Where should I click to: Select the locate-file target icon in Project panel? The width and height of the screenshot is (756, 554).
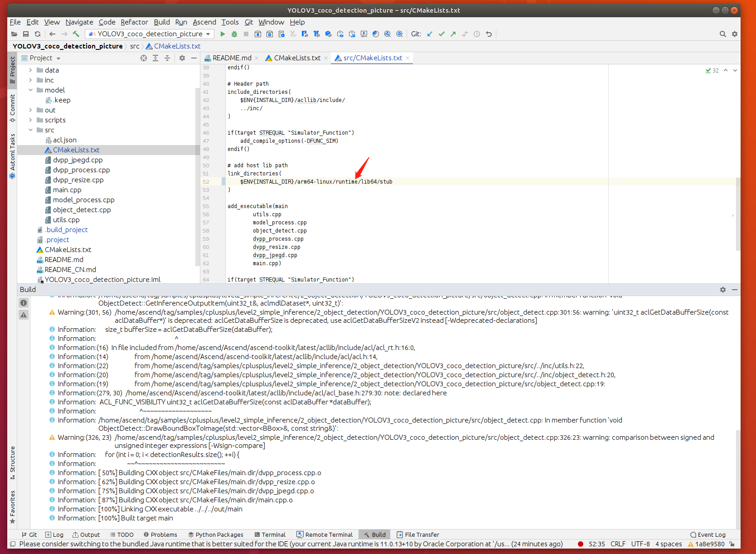coord(144,58)
